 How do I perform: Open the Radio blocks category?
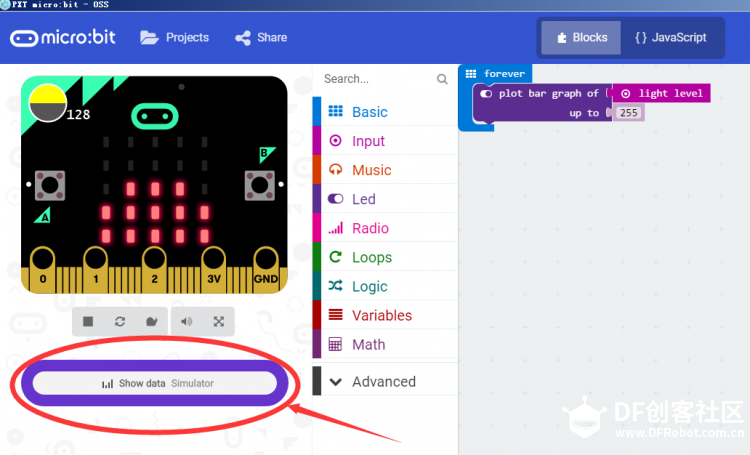pos(386,228)
